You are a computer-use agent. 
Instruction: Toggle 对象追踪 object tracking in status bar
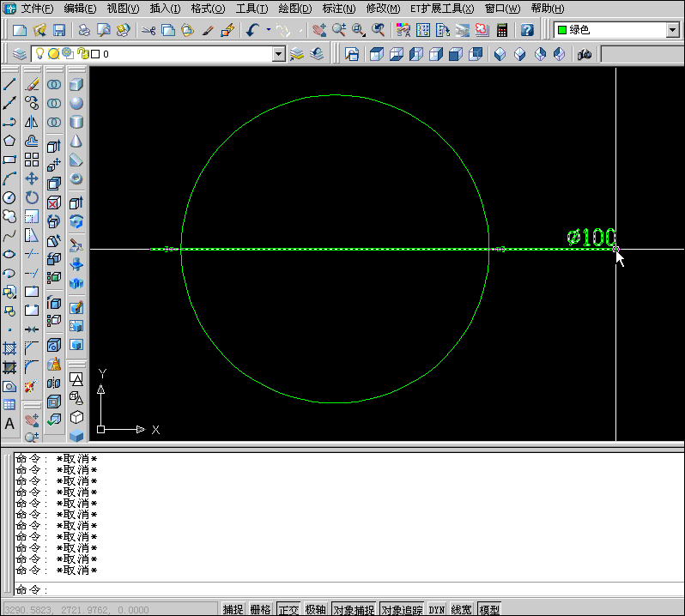click(x=402, y=609)
